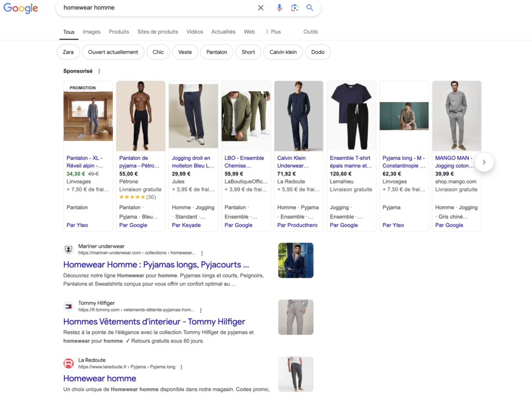The width and height of the screenshot is (532, 394).
Task: Open the La Redoute pyjama pants thumbnail
Action: (296, 374)
